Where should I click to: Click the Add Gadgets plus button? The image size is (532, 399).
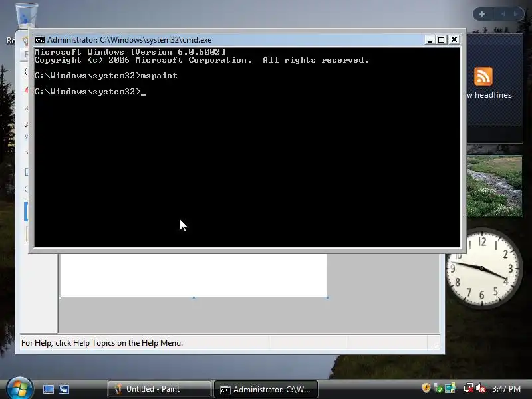click(x=482, y=14)
